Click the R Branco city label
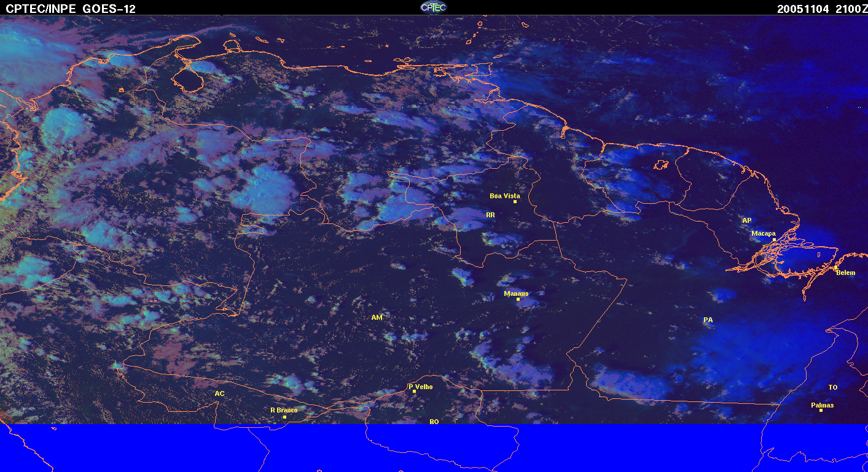Image resolution: width=868 pixels, height=472 pixels. 284,410
